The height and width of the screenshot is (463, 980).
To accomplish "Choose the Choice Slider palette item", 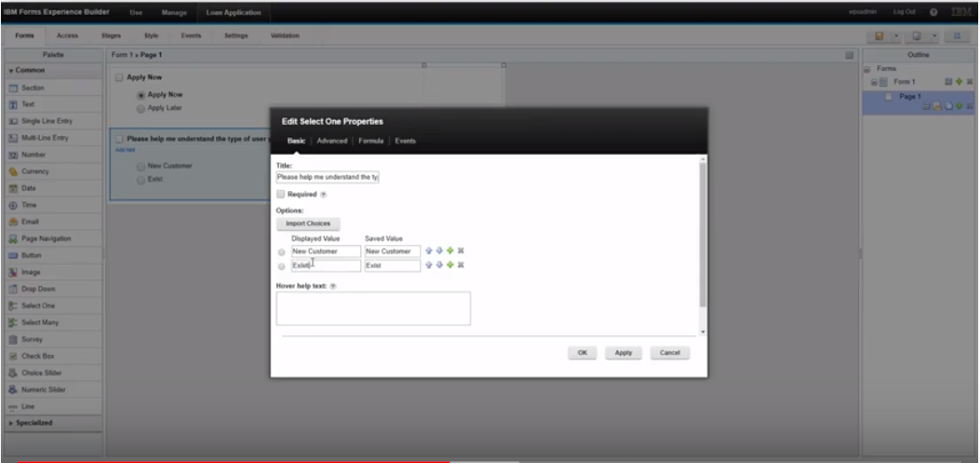I will coord(53,373).
